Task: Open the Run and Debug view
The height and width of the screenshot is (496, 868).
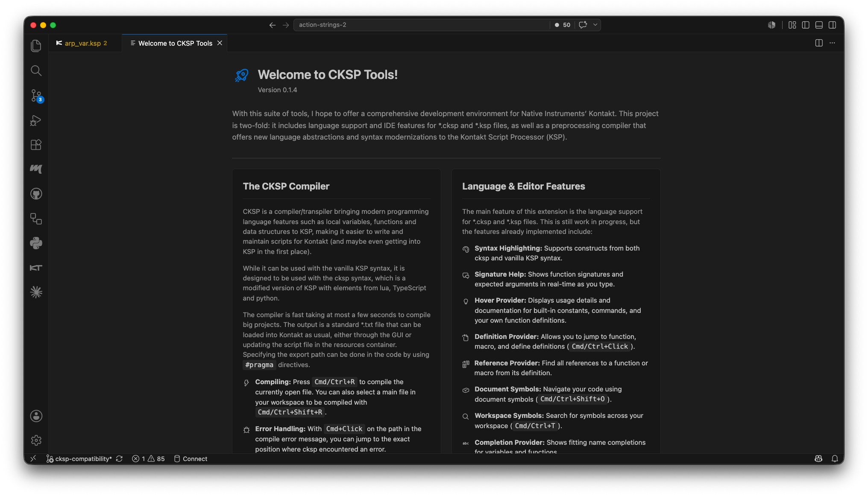Action: [x=36, y=120]
